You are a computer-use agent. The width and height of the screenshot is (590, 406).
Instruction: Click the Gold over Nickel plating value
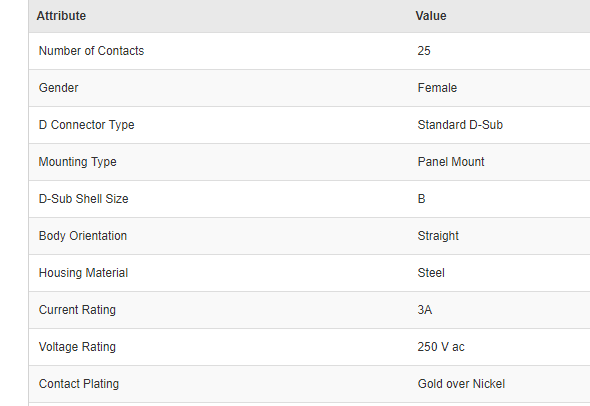pyautogui.click(x=461, y=383)
